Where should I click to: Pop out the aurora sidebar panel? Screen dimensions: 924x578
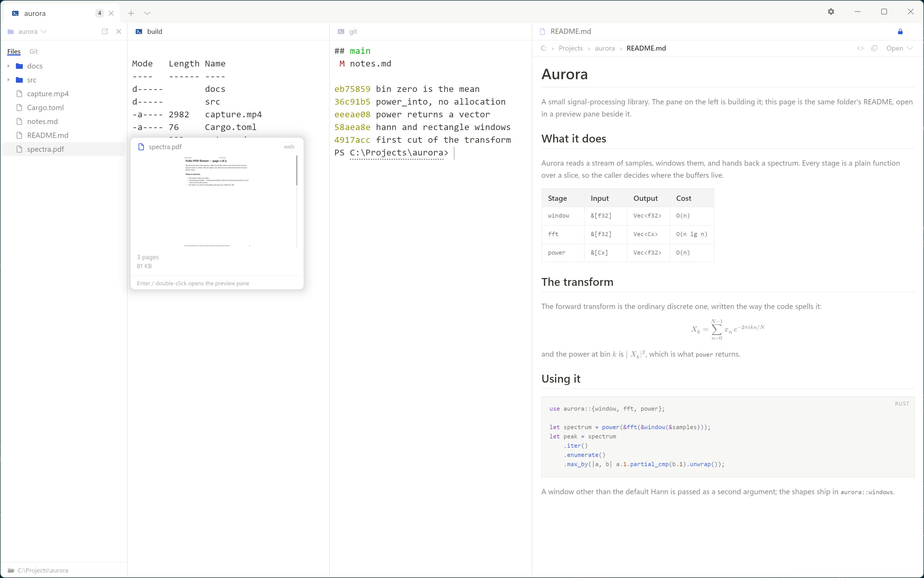[x=105, y=31]
